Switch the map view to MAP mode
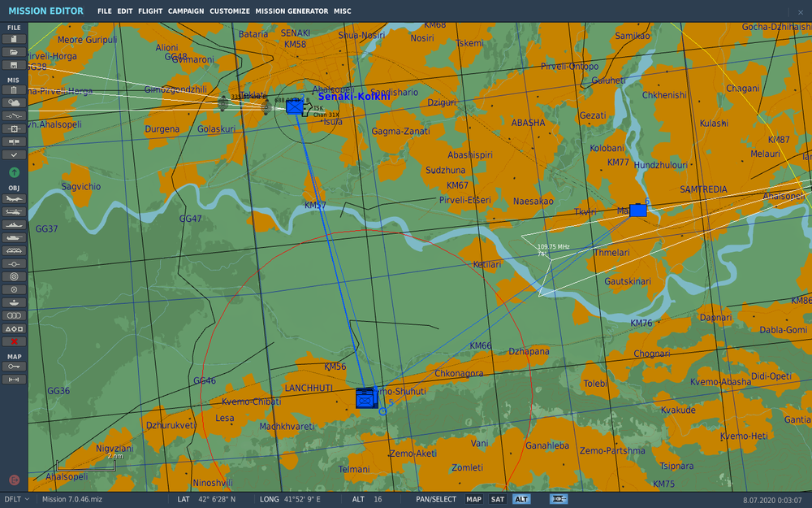 pos(474,499)
